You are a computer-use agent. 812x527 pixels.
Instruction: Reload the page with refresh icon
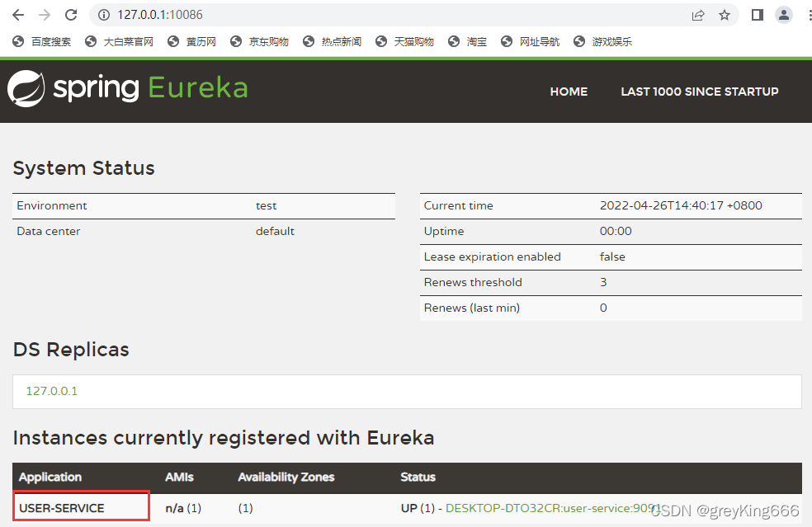pos(71,15)
